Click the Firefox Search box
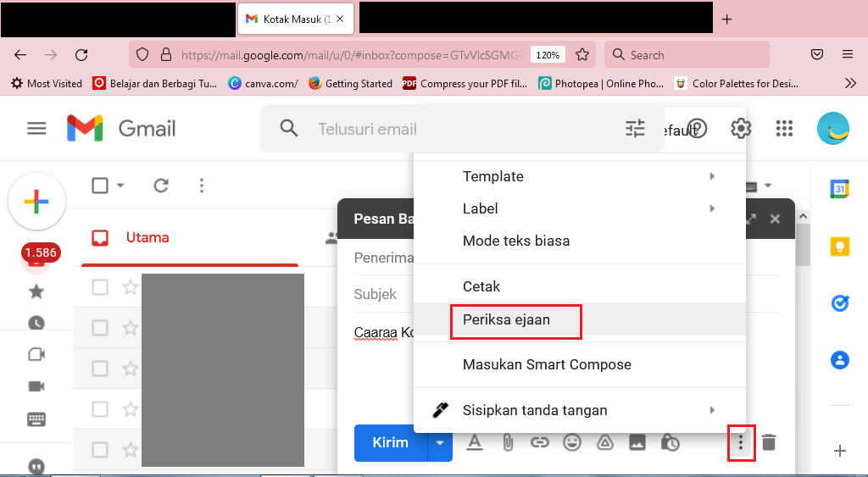This screenshot has height=477, width=868. pyautogui.click(x=687, y=55)
